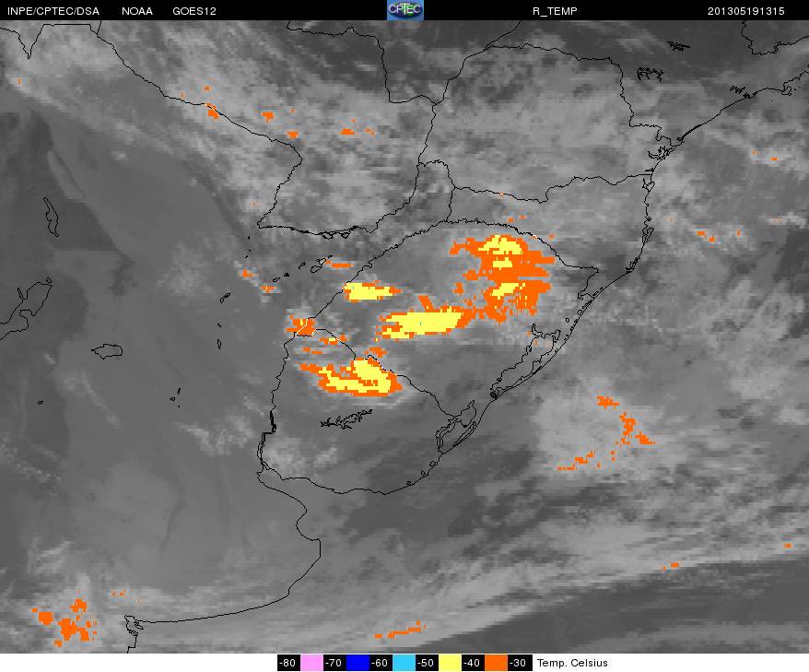Select the yellow legend color swatch
809x672 pixels.
(450, 663)
